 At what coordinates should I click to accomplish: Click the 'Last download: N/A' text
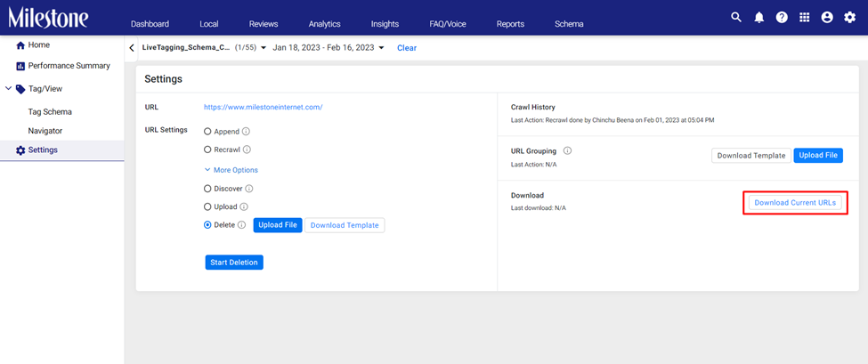[x=538, y=208]
